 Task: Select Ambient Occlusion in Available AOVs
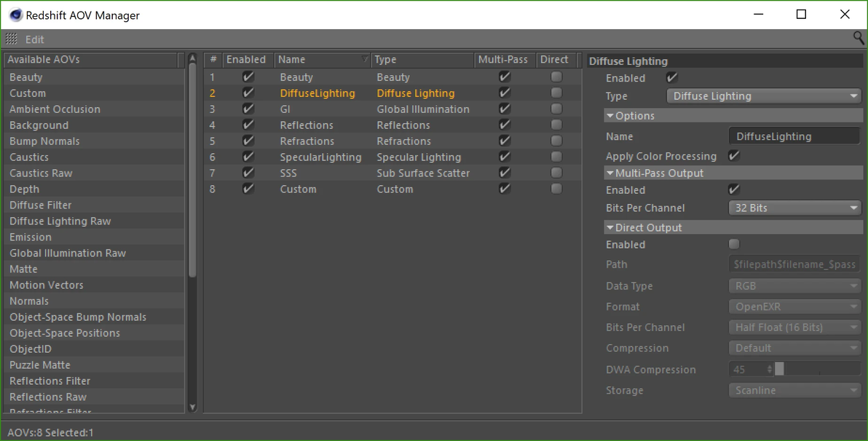(x=55, y=109)
